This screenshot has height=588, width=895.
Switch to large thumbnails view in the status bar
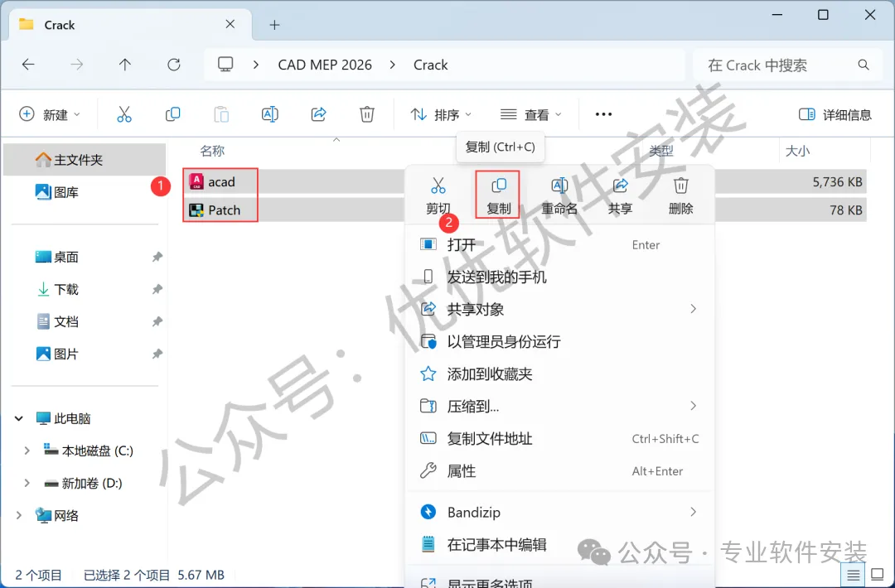point(878,575)
